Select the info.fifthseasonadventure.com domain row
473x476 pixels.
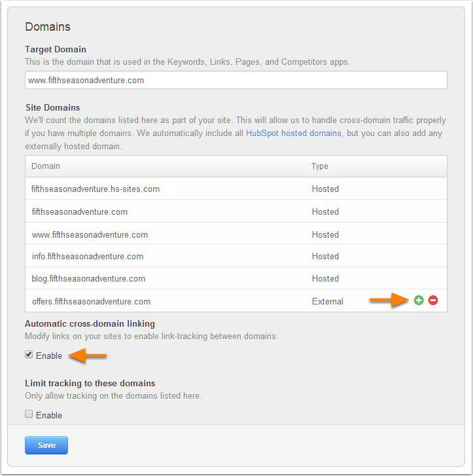tap(236, 256)
